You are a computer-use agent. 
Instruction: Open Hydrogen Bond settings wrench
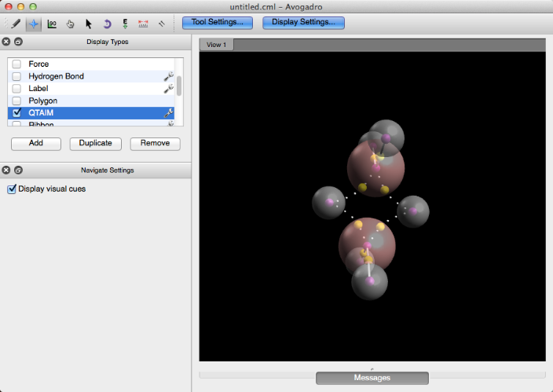[x=168, y=77]
